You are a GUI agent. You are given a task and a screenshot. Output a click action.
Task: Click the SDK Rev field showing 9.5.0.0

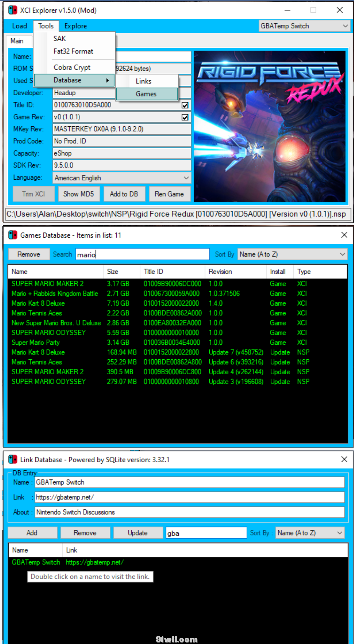pos(122,165)
